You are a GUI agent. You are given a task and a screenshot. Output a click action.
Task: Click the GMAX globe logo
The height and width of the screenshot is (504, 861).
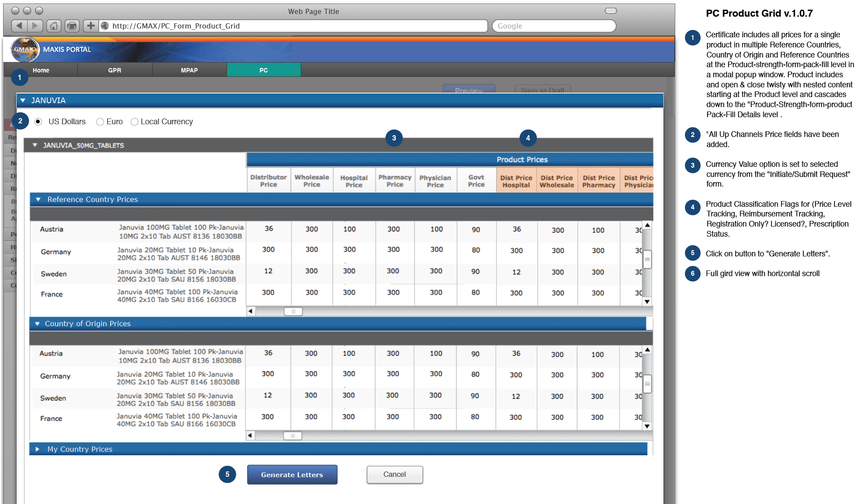coord(25,49)
